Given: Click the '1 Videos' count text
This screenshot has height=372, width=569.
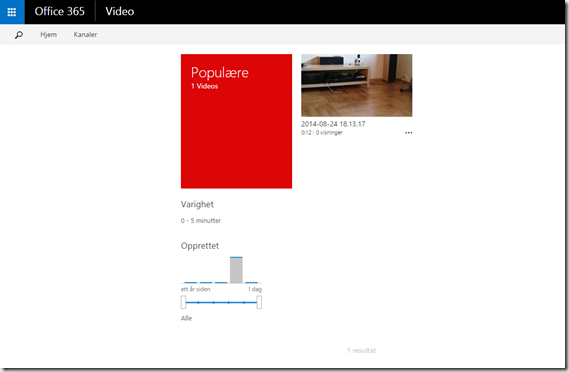Looking at the screenshot, I should [x=205, y=86].
